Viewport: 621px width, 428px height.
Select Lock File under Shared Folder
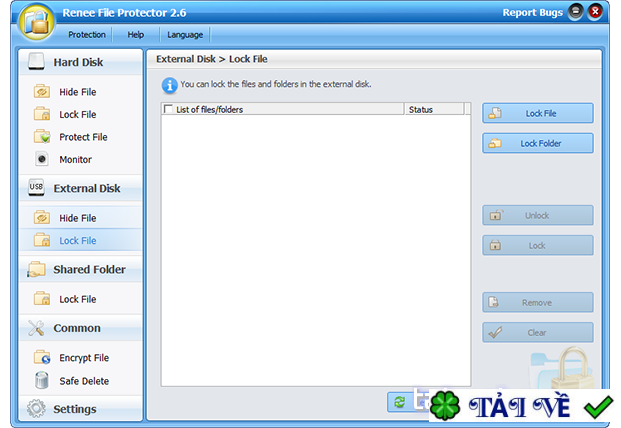[x=78, y=299]
